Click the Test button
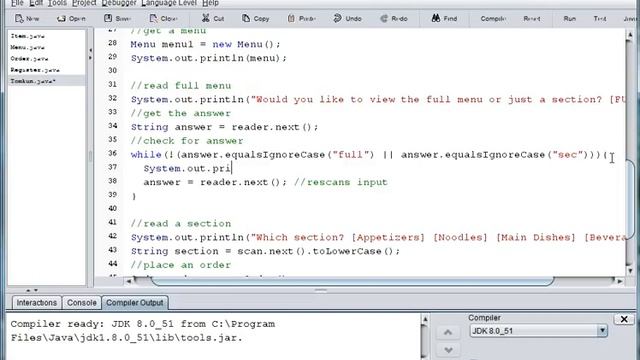Screen dimensions: 640x360 tap(600, 18)
